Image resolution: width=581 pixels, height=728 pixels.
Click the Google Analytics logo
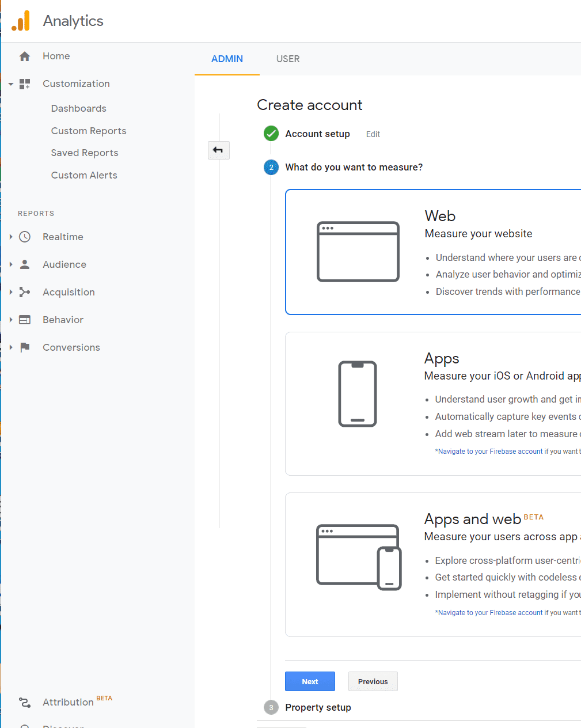coord(21,21)
